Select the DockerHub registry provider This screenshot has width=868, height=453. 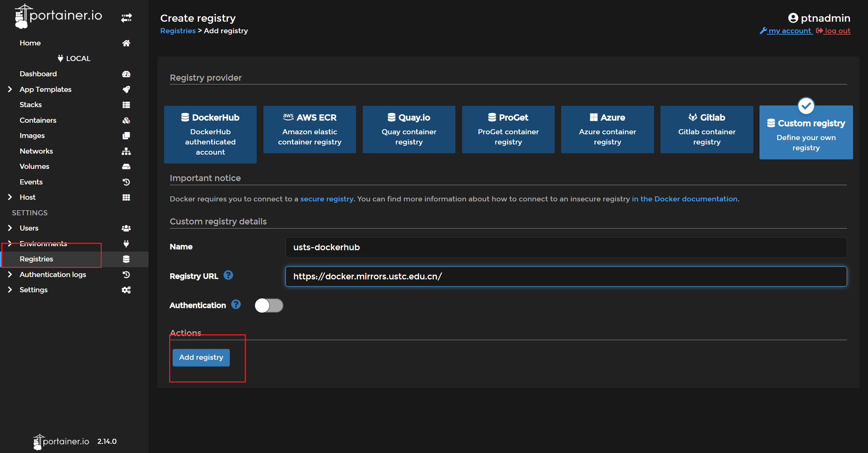[210, 135]
